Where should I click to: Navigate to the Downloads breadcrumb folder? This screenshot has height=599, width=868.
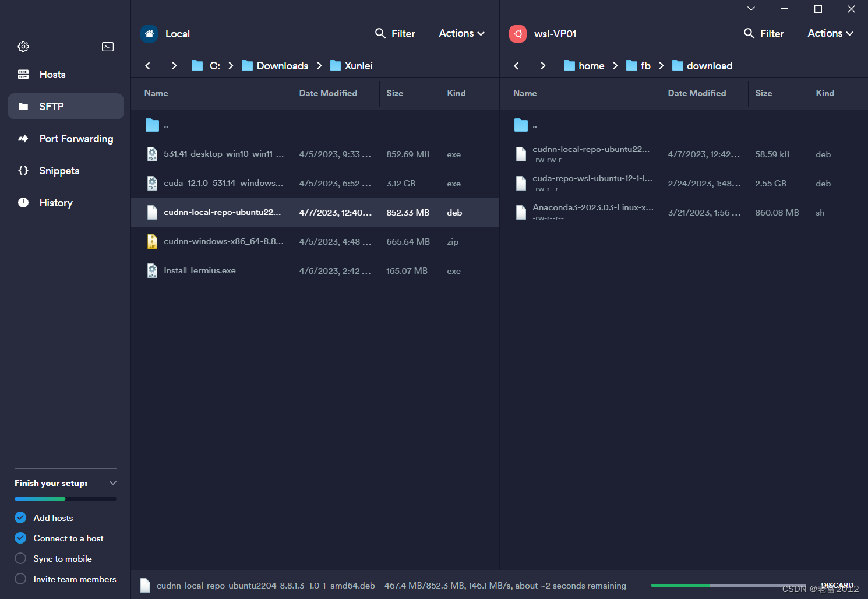282,65
